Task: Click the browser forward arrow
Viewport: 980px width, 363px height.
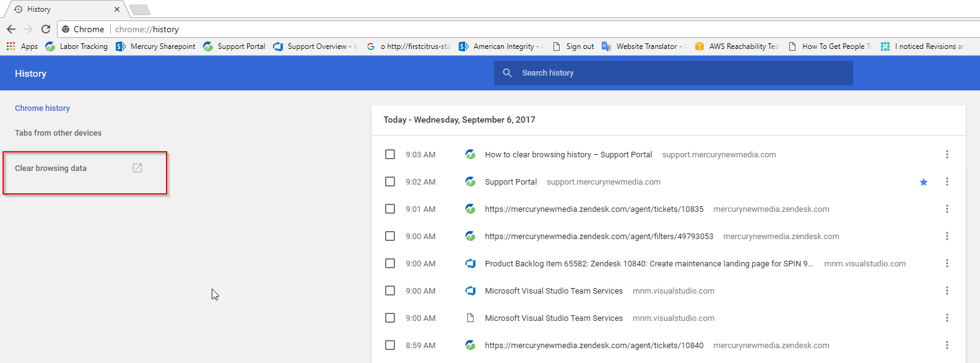Action: tap(28, 29)
